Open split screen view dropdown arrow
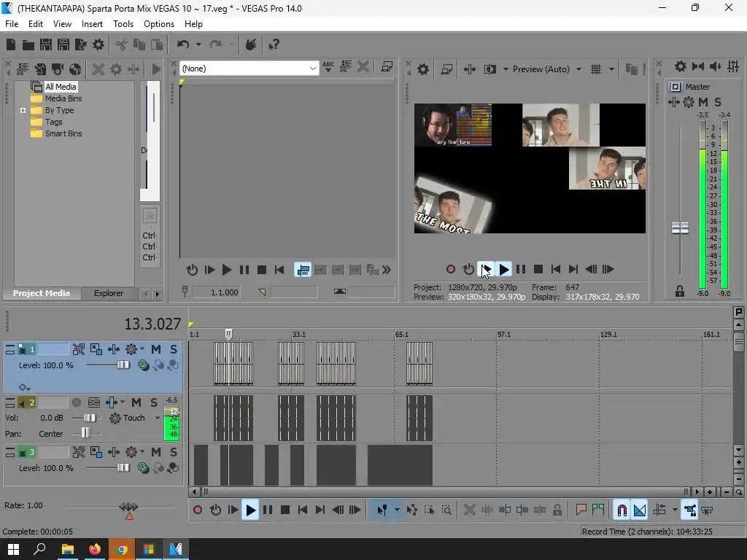This screenshot has height=560, width=747. point(506,69)
